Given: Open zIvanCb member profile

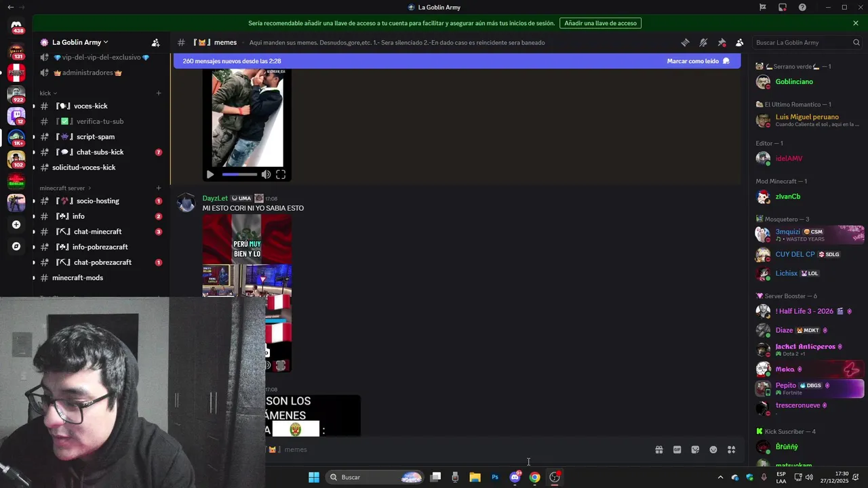Looking at the screenshot, I should click(x=808, y=197).
